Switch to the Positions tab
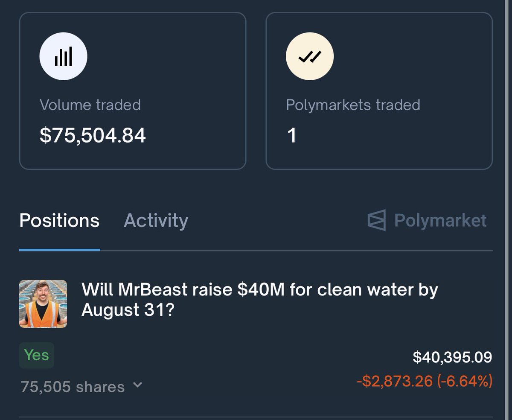This screenshot has width=512, height=420. click(x=59, y=221)
